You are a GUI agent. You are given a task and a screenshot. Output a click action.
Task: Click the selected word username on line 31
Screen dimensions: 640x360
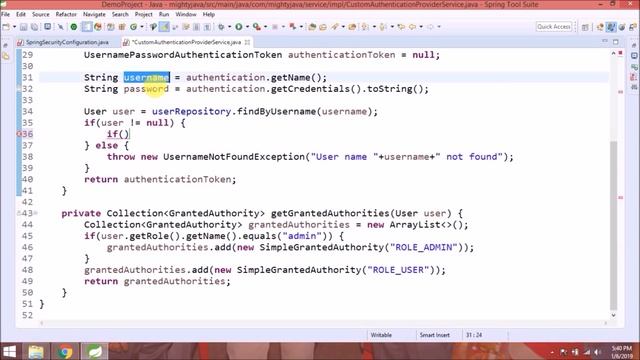(x=147, y=78)
